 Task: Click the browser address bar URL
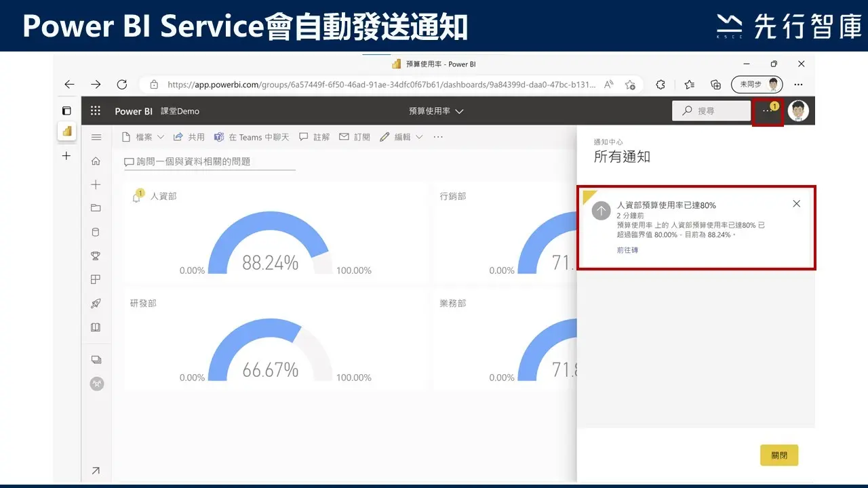[382, 85]
